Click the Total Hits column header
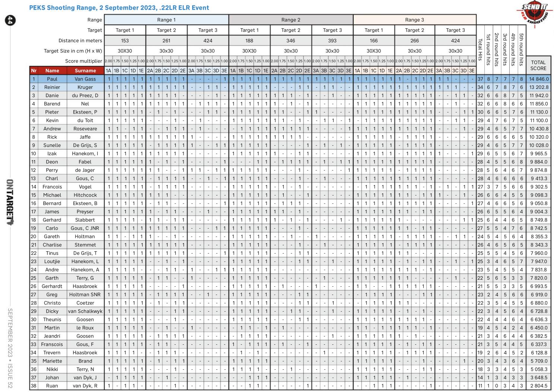 [x=480, y=51]
